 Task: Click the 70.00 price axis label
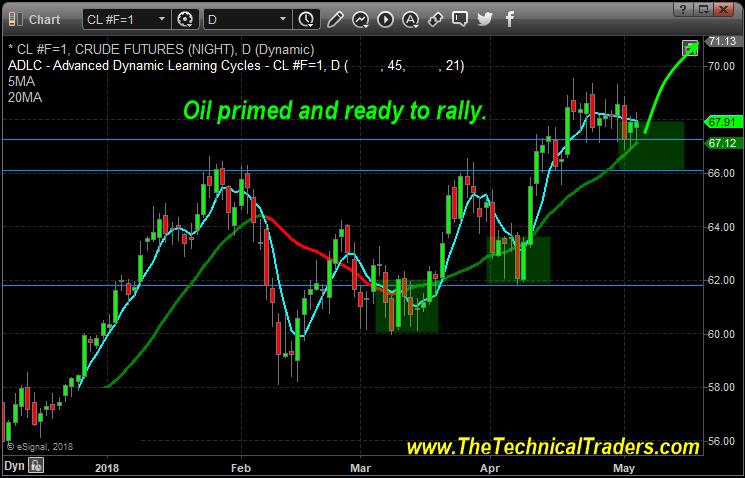click(721, 66)
